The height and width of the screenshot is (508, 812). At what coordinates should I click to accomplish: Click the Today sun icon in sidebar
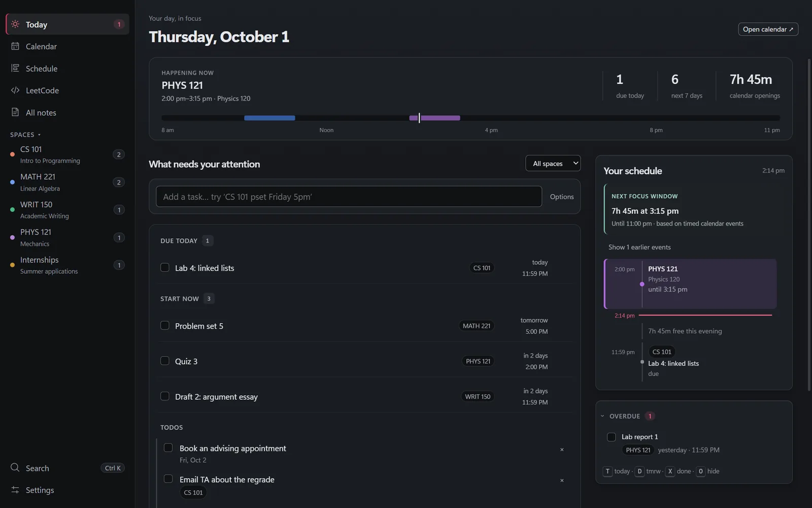click(x=15, y=24)
